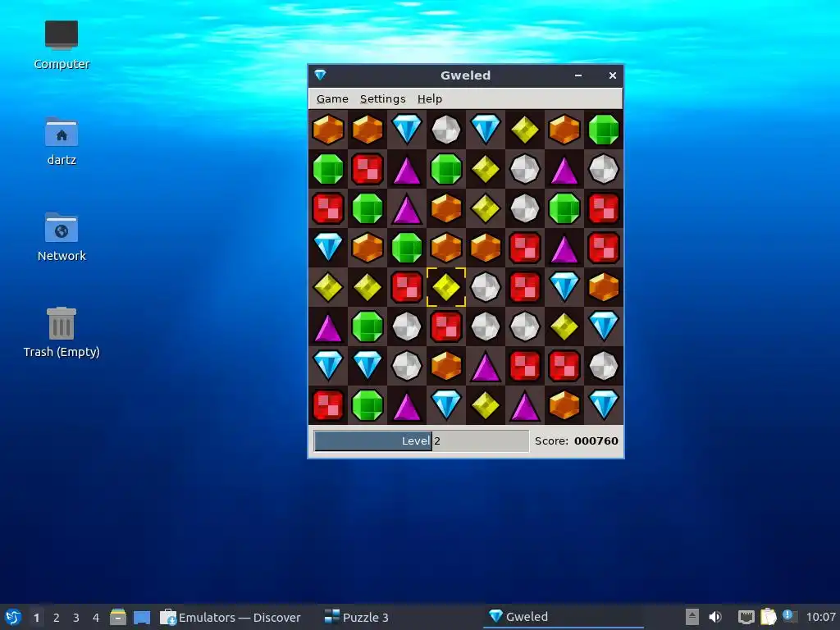Pick the yellow diamond in the second row
The height and width of the screenshot is (630, 840).
click(486, 169)
